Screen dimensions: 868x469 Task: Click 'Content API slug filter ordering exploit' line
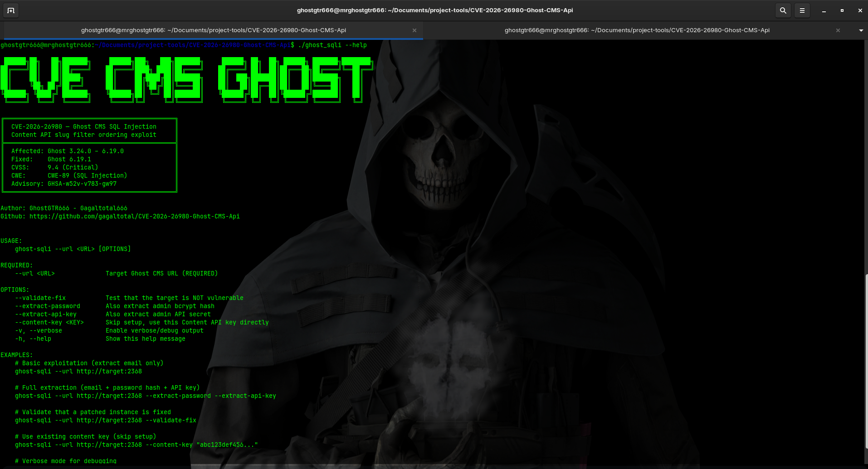84,135
